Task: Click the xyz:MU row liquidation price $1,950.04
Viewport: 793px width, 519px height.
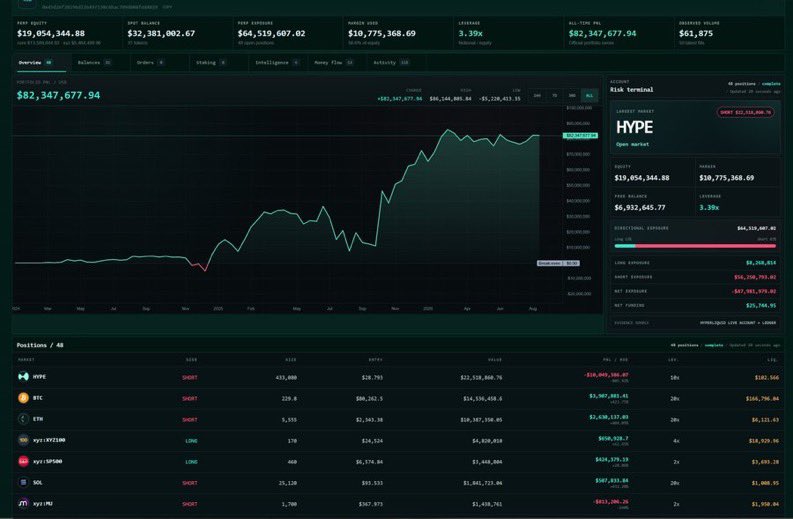Action: 765,504
